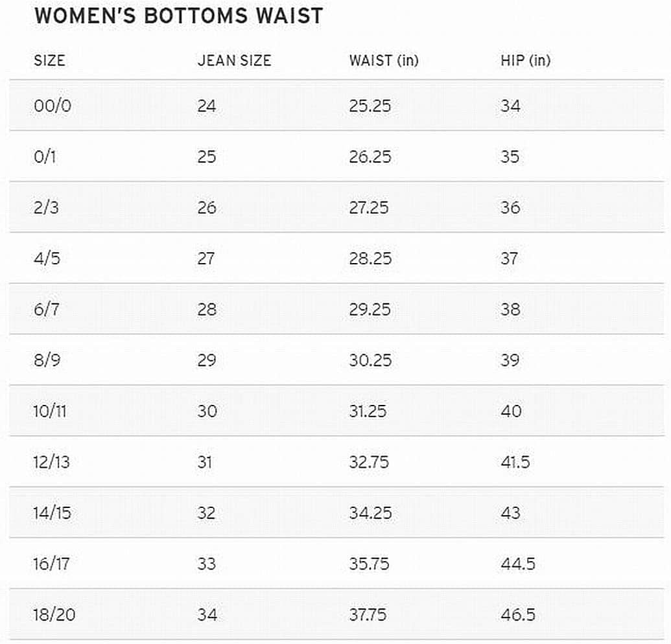This screenshot has width=671, height=644.
Task: Select the 18/20 size row label
Action: pyautogui.click(x=54, y=614)
